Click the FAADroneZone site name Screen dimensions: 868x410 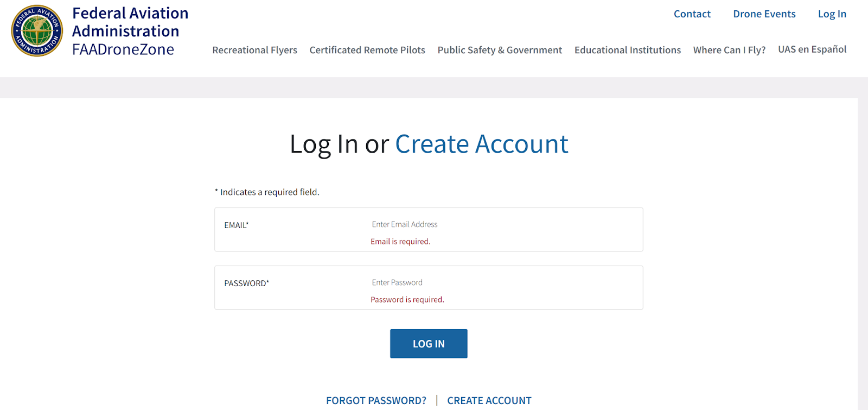[x=123, y=49]
